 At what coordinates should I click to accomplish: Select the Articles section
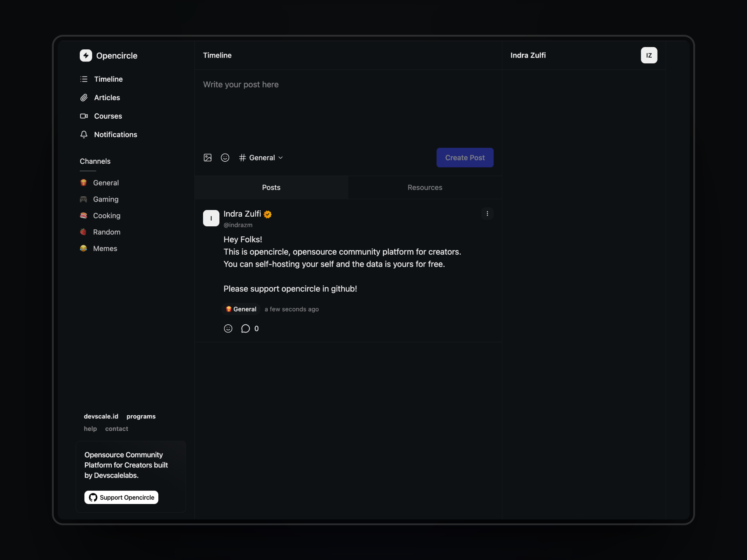107,98
